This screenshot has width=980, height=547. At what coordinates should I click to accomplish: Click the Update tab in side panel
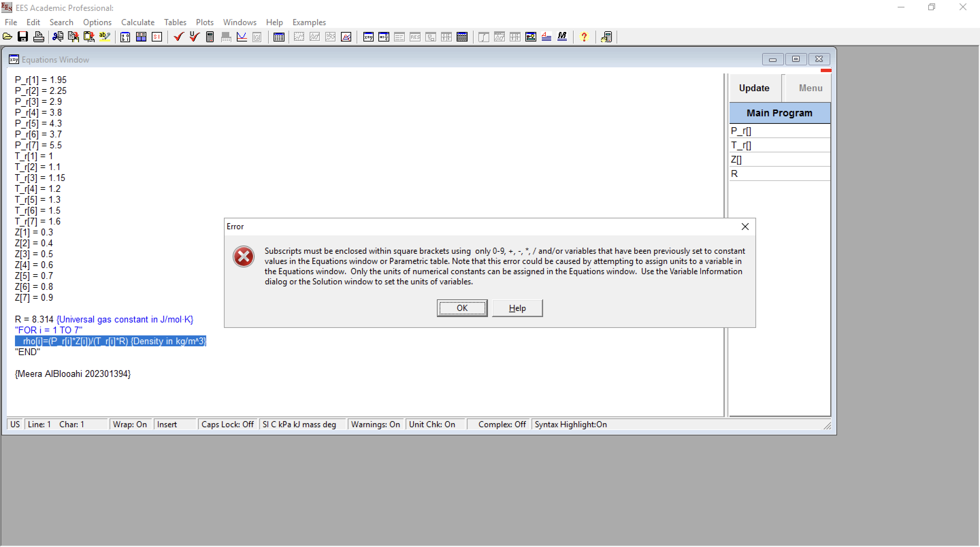tap(754, 88)
